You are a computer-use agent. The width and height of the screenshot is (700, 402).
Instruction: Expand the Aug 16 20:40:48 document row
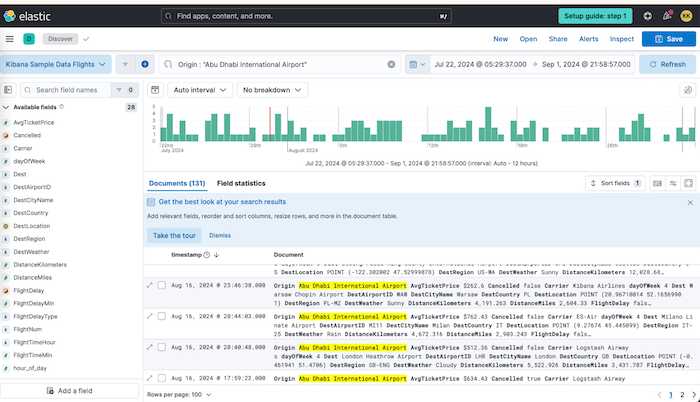[150, 347]
